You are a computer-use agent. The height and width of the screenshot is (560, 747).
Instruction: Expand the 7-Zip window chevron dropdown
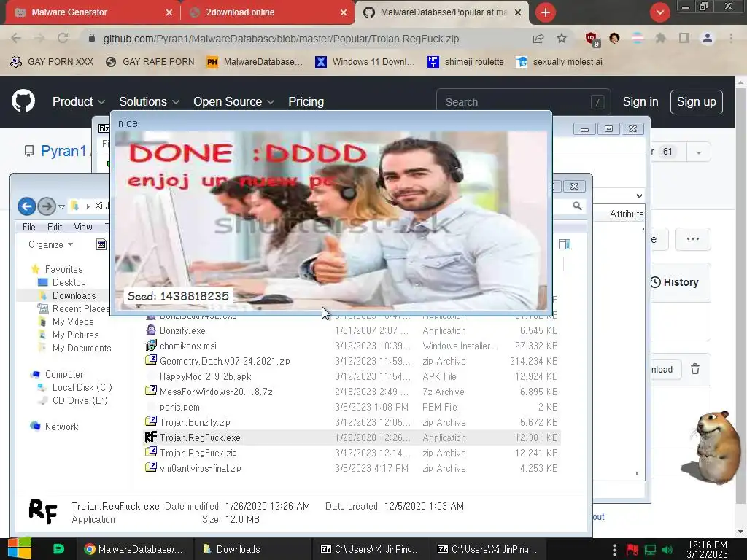pos(639,195)
